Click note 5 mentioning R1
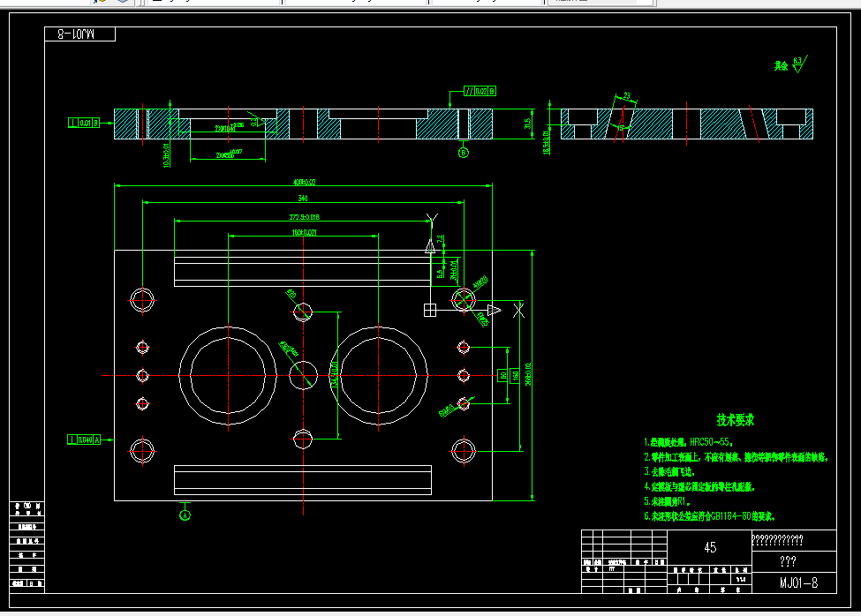861x616 pixels. [668, 501]
